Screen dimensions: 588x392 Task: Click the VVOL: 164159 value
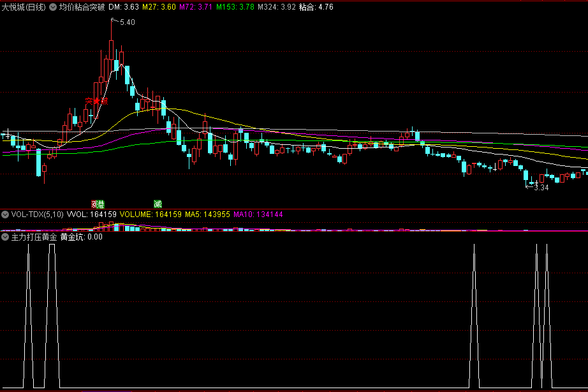[91, 215]
